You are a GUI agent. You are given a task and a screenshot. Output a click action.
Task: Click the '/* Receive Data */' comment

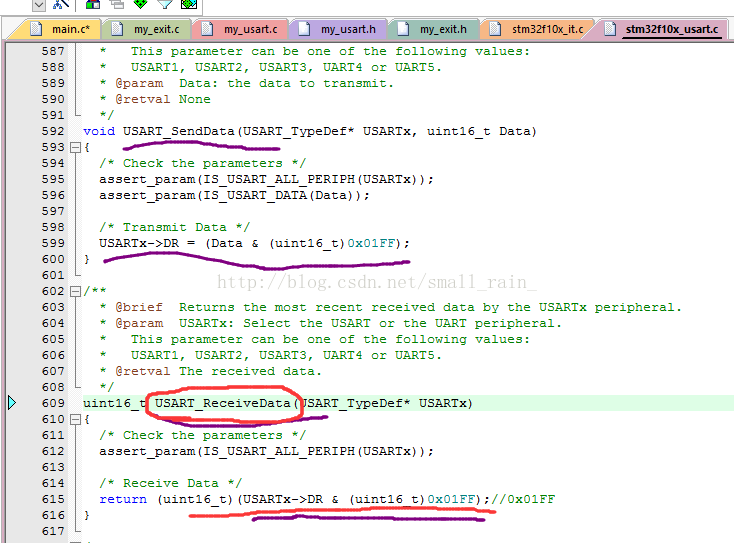170,483
